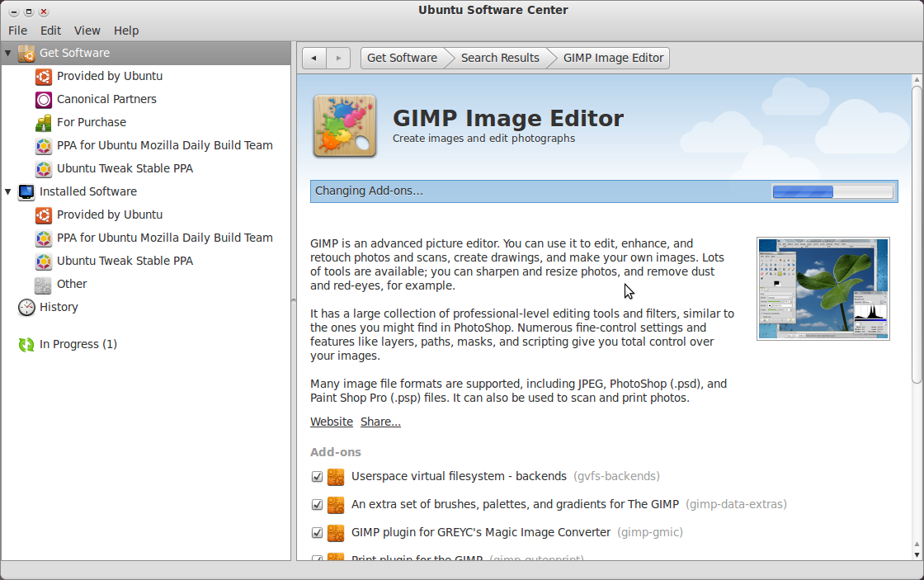
Task: Click the Mozilla Daily PPA icon under Get Software
Action: tap(44, 145)
